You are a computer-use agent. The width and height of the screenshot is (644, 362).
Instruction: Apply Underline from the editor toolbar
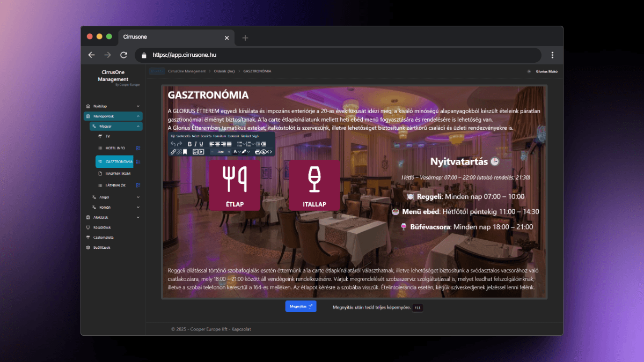(201, 143)
